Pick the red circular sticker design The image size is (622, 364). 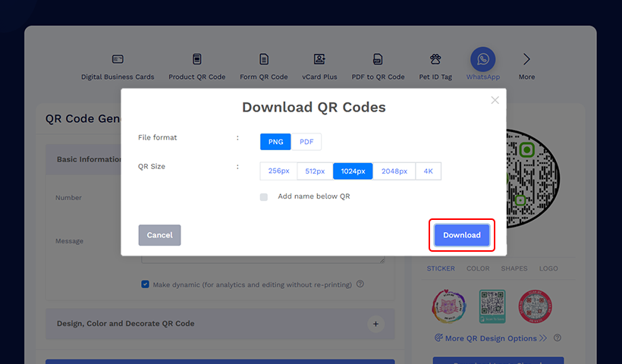tap(535, 306)
